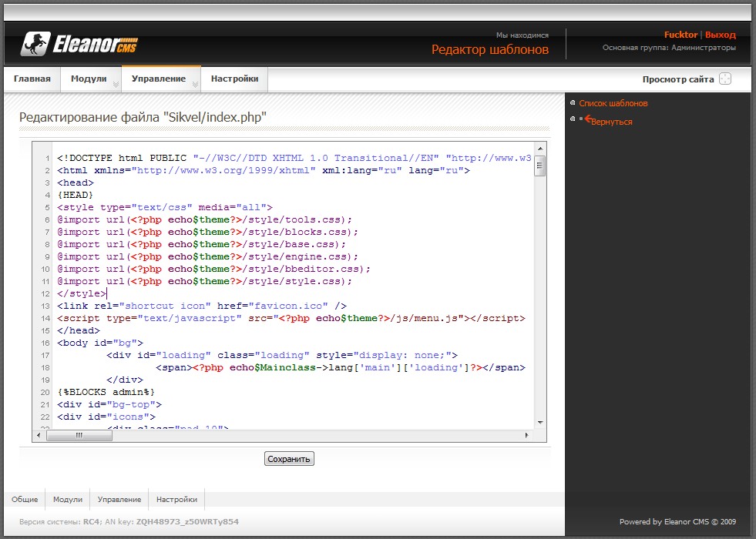The image size is (756, 539).
Task: Click the Powered by Eleanor CMS text
Action: point(677,521)
